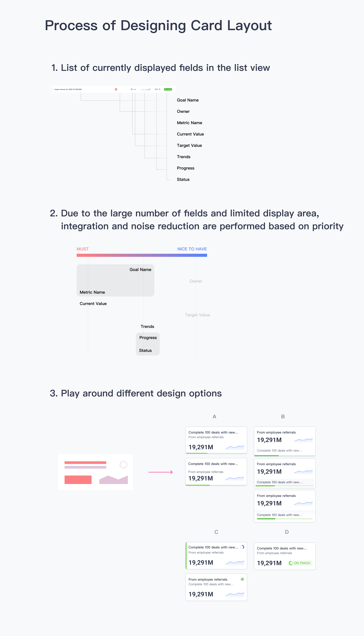Click the "50 / 16K" value in list row

(x=133, y=89)
